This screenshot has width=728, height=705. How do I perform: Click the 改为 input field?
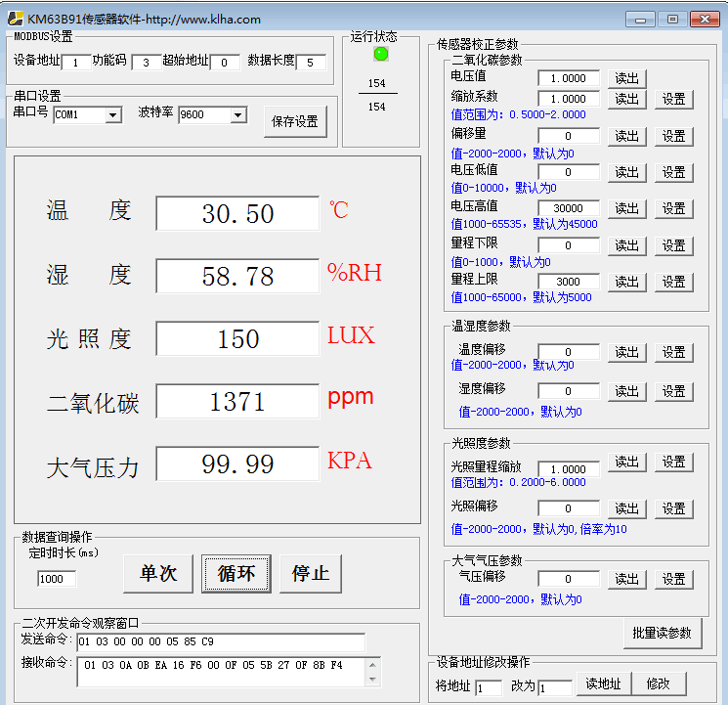click(x=555, y=688)
